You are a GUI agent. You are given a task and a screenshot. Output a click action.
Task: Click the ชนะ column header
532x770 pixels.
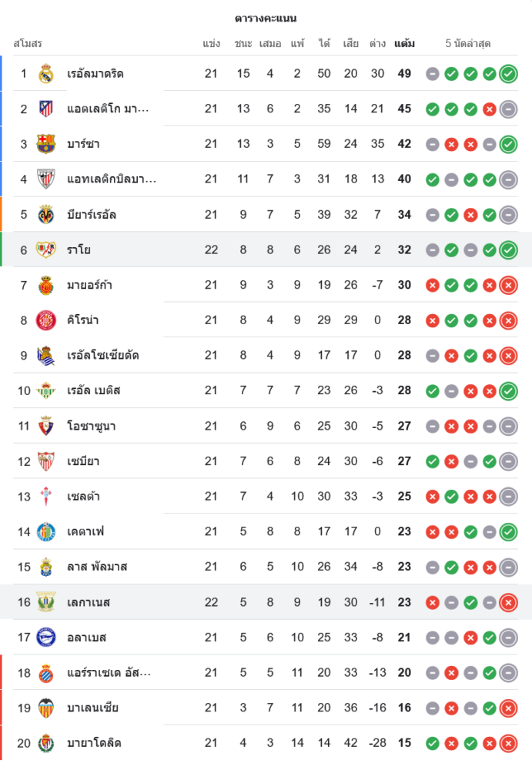point(243,44)
